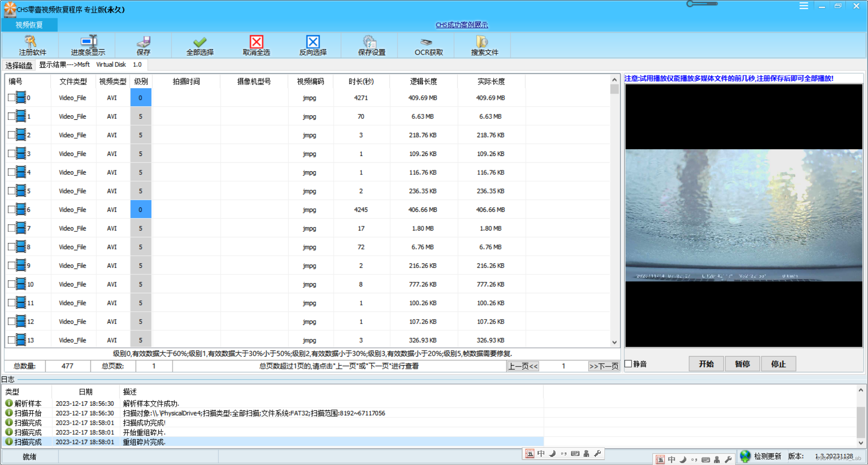Open 搜索文件 search files tool

[x=484, y=45]
